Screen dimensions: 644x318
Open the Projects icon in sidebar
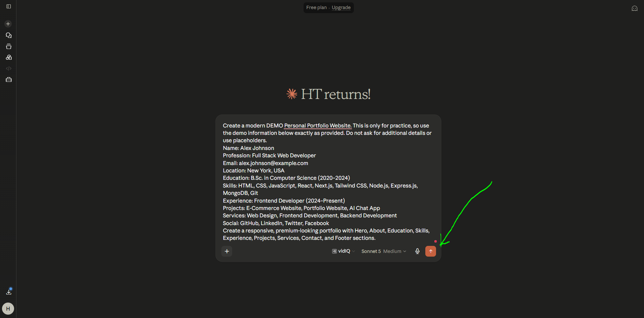(9, 46)
